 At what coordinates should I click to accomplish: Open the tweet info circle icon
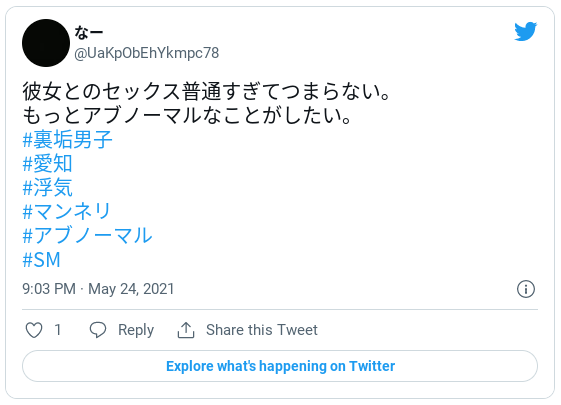(526, 289)
